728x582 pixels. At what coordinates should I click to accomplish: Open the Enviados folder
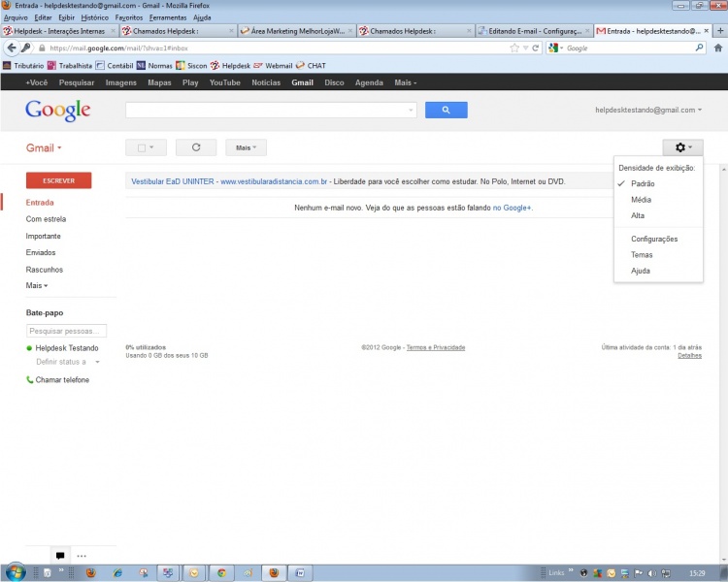41,252
